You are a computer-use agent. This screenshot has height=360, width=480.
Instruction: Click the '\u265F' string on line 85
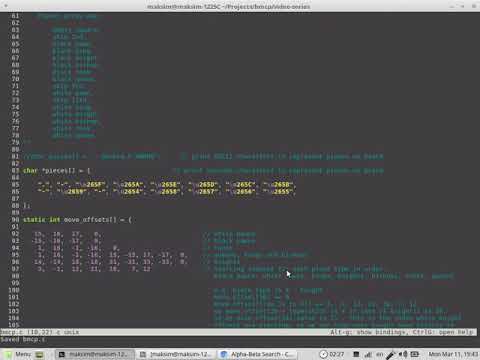[90, 184]
